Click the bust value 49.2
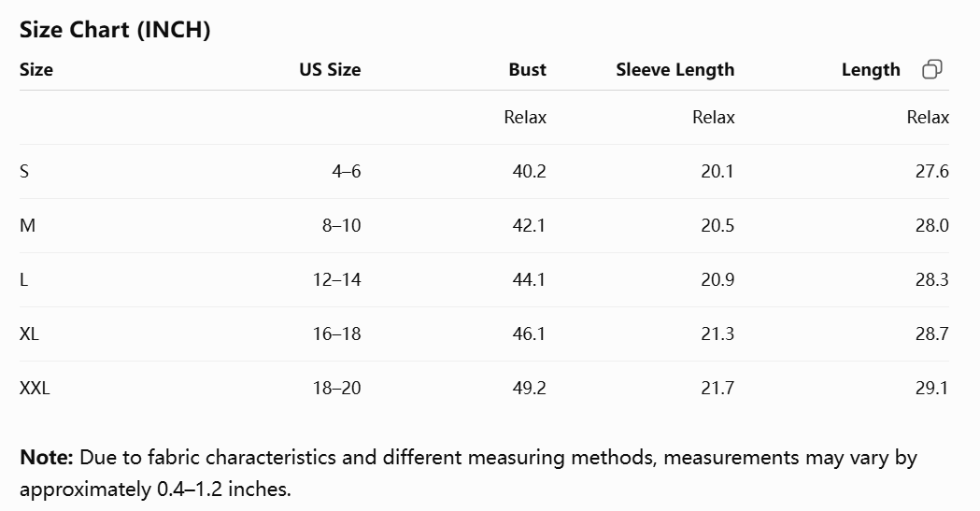 pos(529,388)
